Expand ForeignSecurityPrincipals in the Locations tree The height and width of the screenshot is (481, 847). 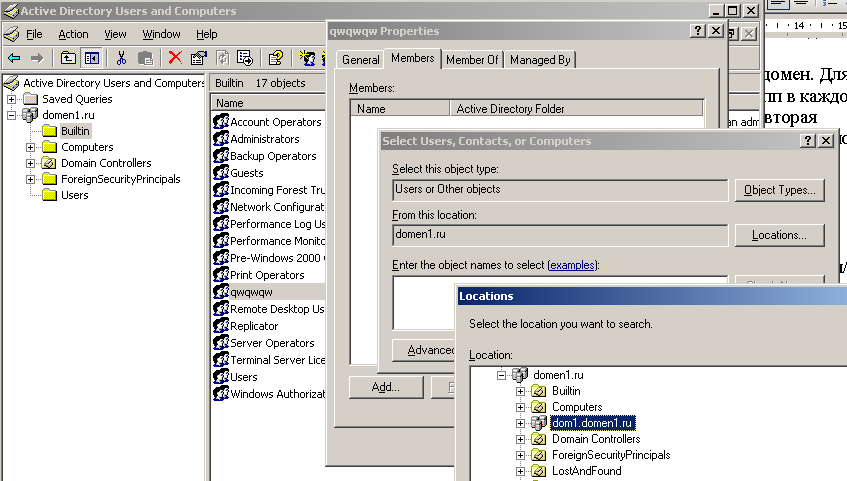point(520,455)
